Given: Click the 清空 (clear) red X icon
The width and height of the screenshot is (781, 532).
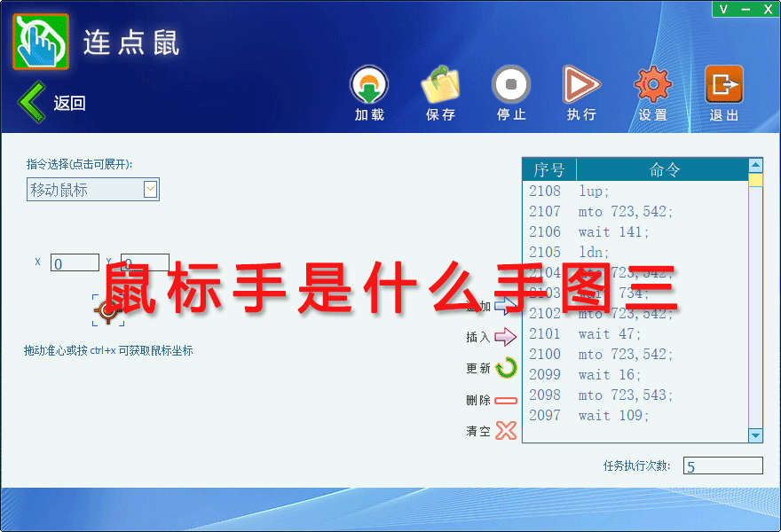Looking at the screenshot, I should pyautogui.click(x=506, y=431).
